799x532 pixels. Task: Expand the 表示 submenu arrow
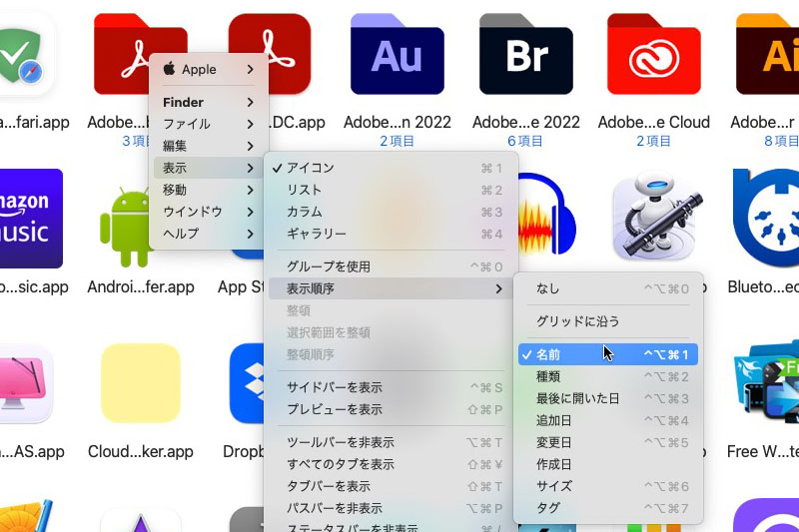[251, 168]
